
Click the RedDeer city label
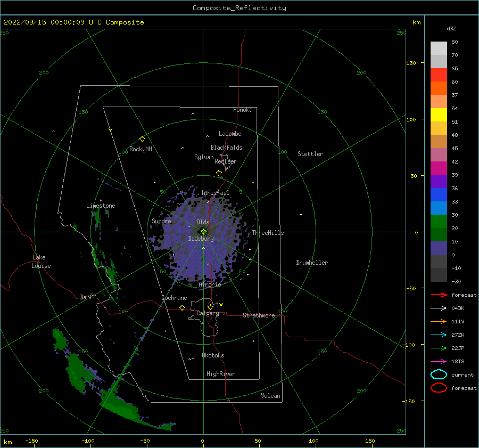coord(226,161)
